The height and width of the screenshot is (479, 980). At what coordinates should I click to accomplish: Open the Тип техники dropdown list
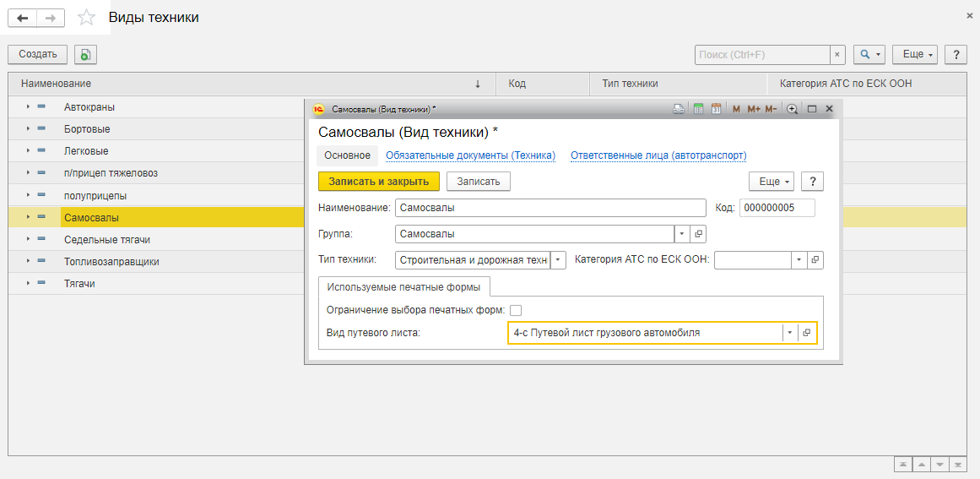coord(558,259)
